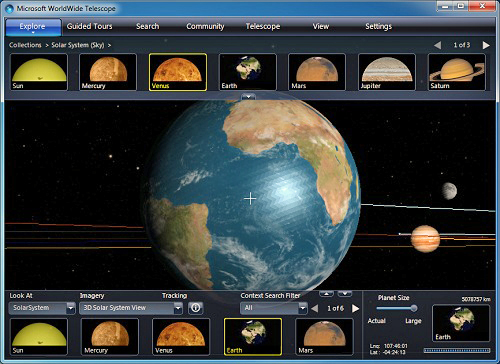Collapse the bottom panel down arrow
This screenshot has height=364, width=500.
[x=345, y=294]
